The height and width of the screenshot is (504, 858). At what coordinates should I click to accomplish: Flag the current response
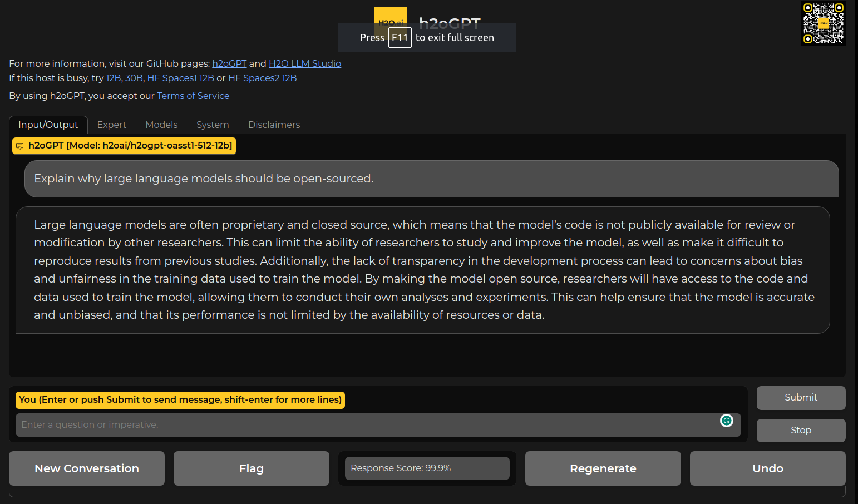pos(252,468)
